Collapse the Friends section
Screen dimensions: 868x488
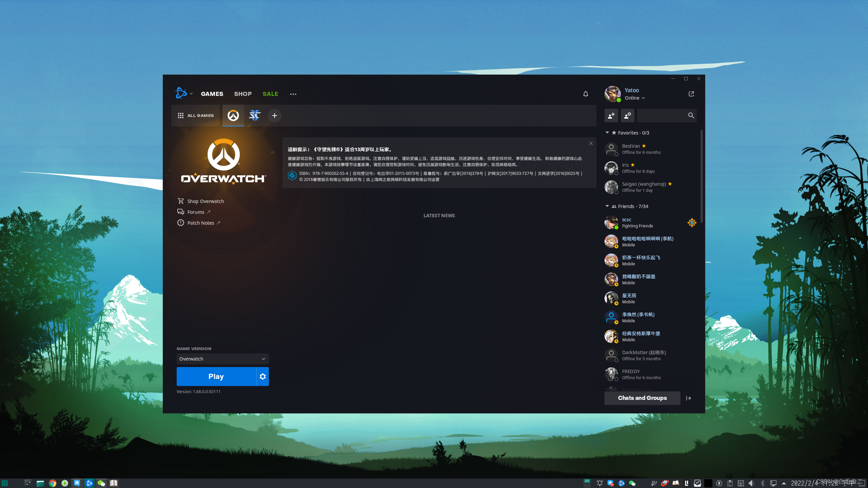[607, 206]
